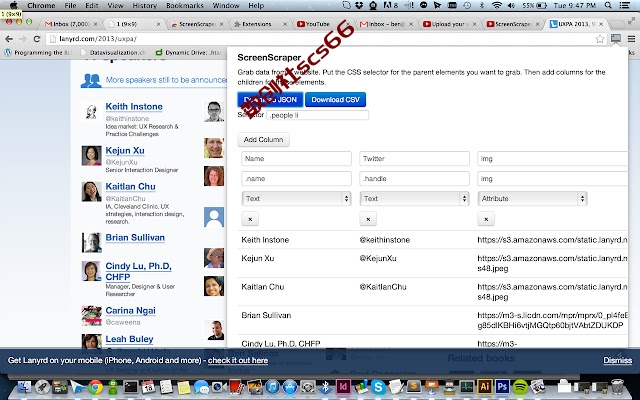Image resolution: width=640 pixels, height=400 pixels.
Task: Launch Adobe Photoshop from the Dock
Action: click(502, 386)
